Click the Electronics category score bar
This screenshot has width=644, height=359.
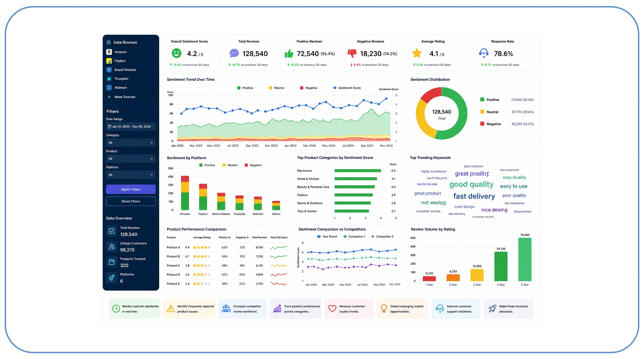358,171
